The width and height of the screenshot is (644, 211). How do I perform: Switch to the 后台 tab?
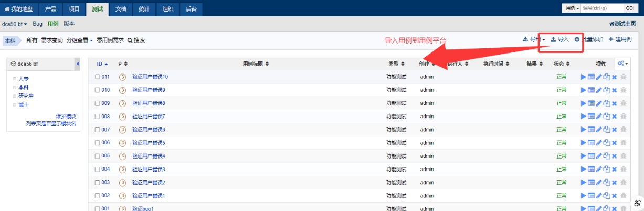point(190,9)
